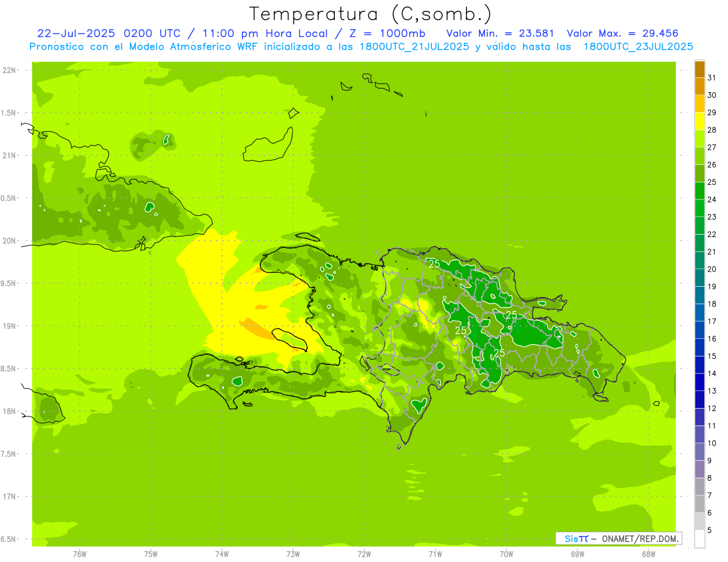Click the latitude label "20N"
Screen dimensions: 728x562
pos(10,241)
